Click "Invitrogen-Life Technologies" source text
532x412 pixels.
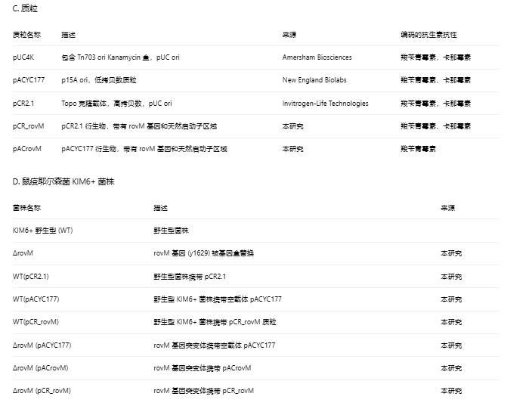[x=325, y=104]
